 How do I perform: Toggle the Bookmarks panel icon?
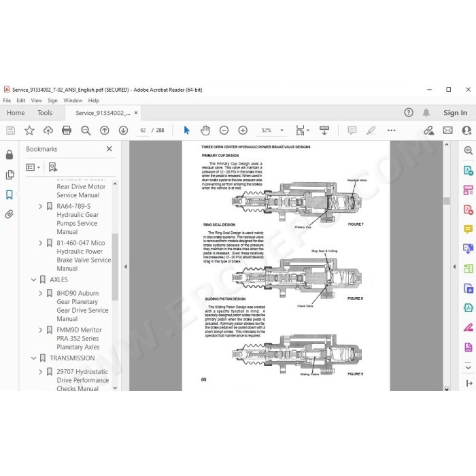coord(10,194)
